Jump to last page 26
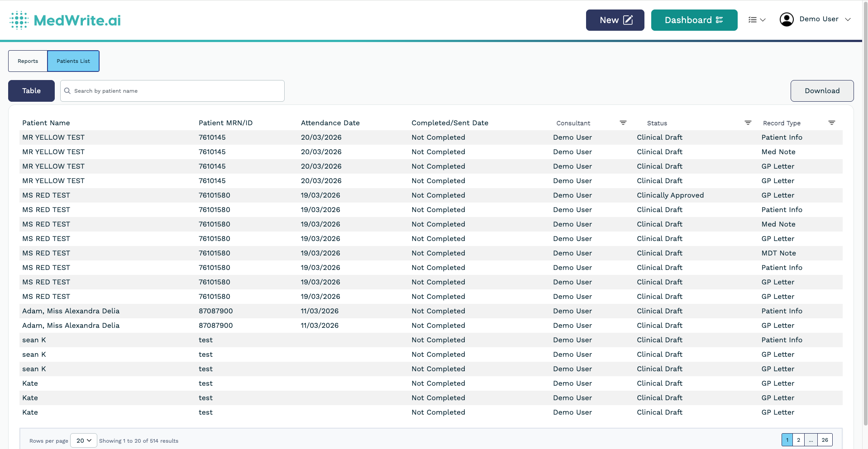The height and width of the screenshot is (449, 868). click(x=825, y=440)
